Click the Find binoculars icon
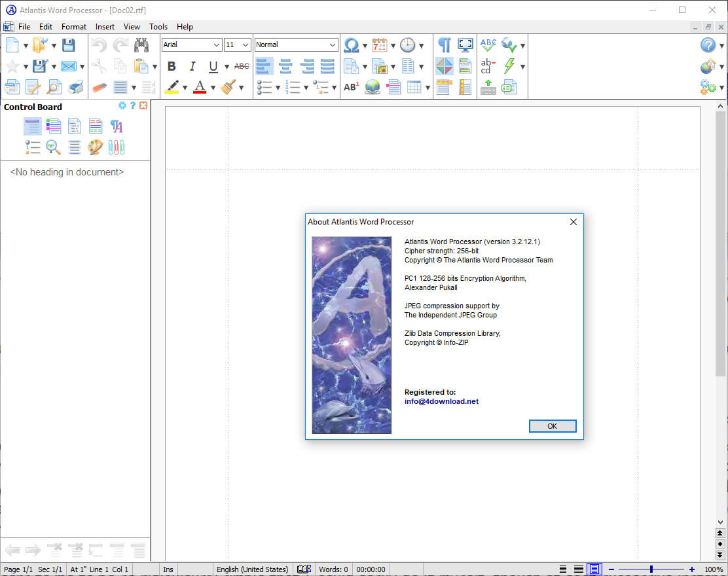728x576 pixels. click(x=141, y=45)
